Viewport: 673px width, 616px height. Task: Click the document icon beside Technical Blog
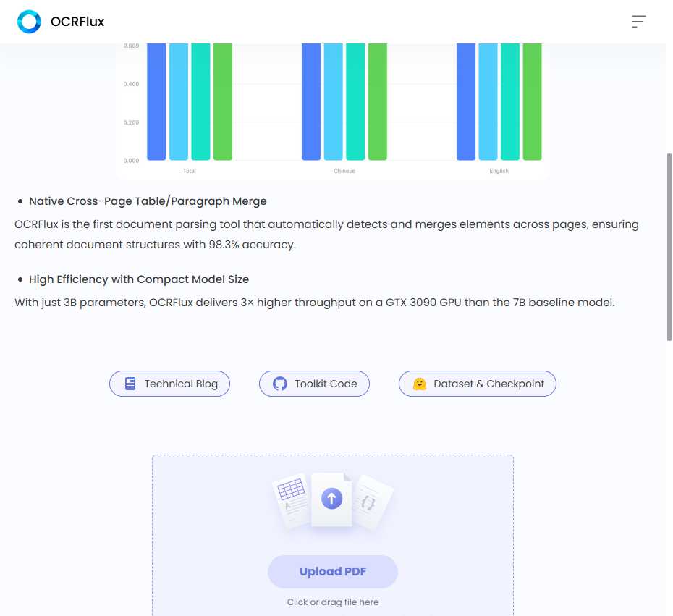(130, 384)
